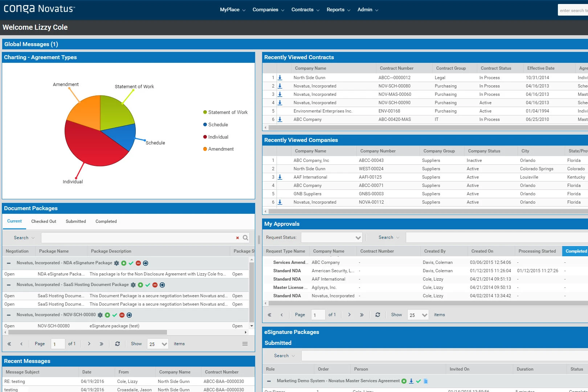
Task: Download the North Side Gunn contract ABCC---0000012
Action: [x=280, y=77]
